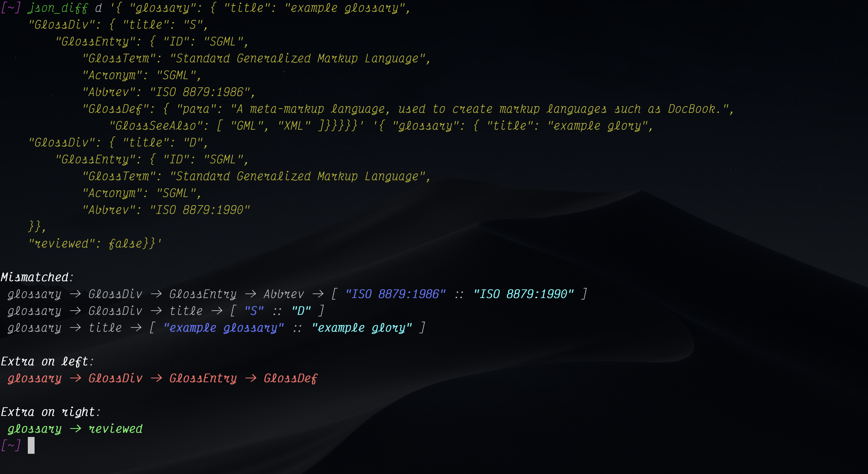Click the Extra on left: heading
Screen dimensions: 868x474
pyautogui.click(x=47, y=362)
